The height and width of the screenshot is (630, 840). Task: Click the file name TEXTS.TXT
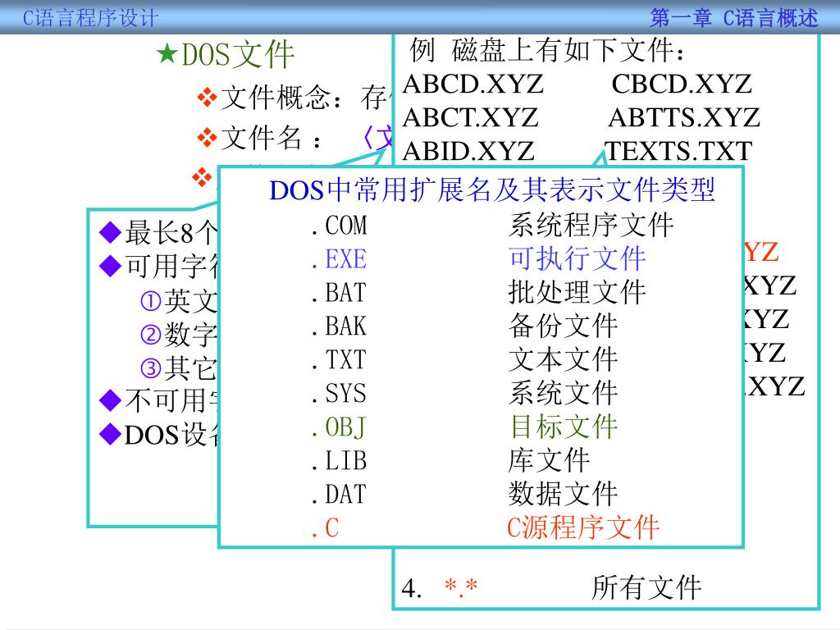[678, 151]
